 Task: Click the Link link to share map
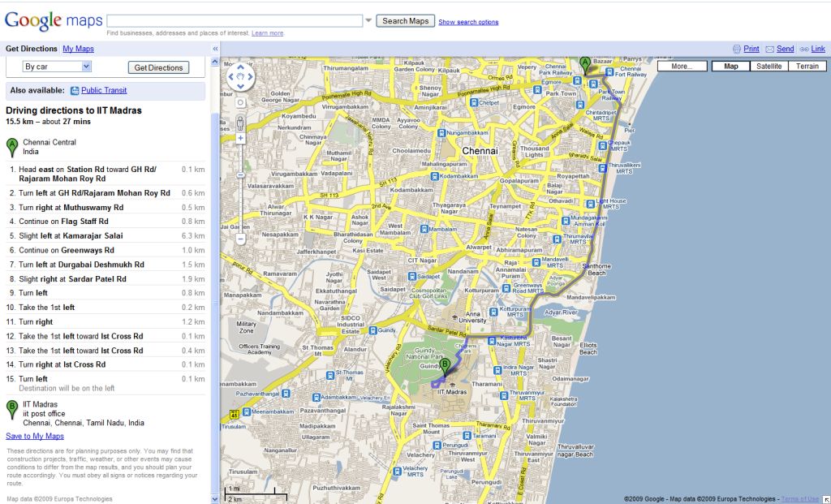[x=818, y=49]
